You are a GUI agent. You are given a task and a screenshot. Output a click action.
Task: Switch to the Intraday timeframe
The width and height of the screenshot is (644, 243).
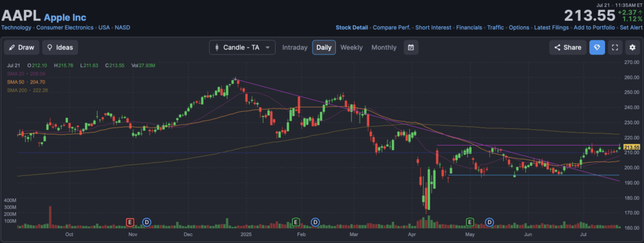[x=294, y=48]
